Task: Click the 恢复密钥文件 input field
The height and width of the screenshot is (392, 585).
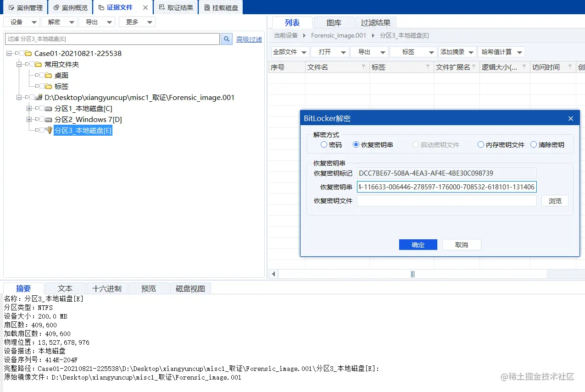Action: [446, 200]
